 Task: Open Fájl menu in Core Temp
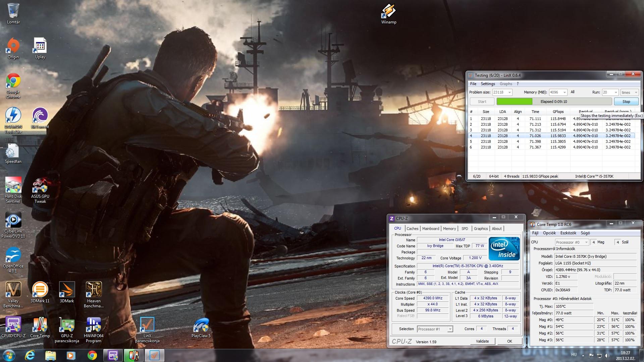point(535,233)
